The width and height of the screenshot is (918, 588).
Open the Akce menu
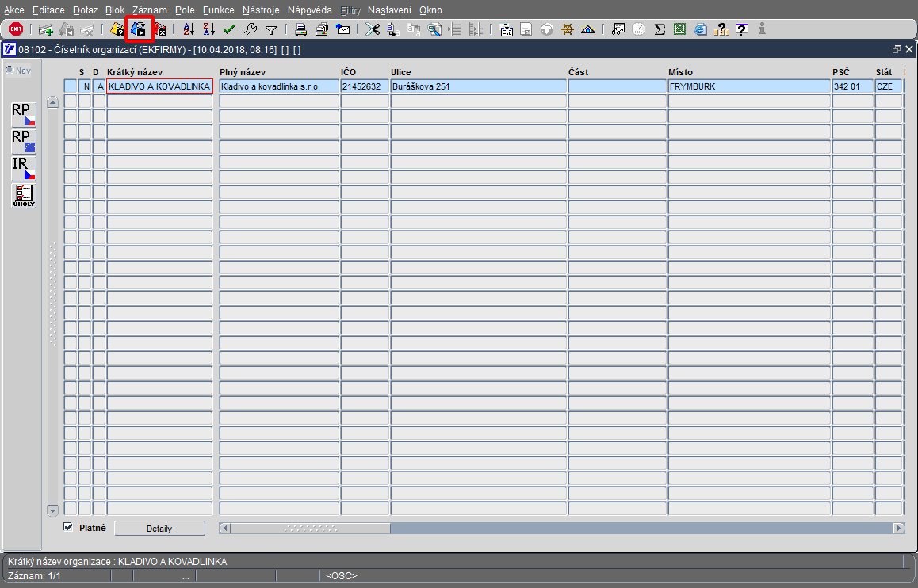coord(14,10)
